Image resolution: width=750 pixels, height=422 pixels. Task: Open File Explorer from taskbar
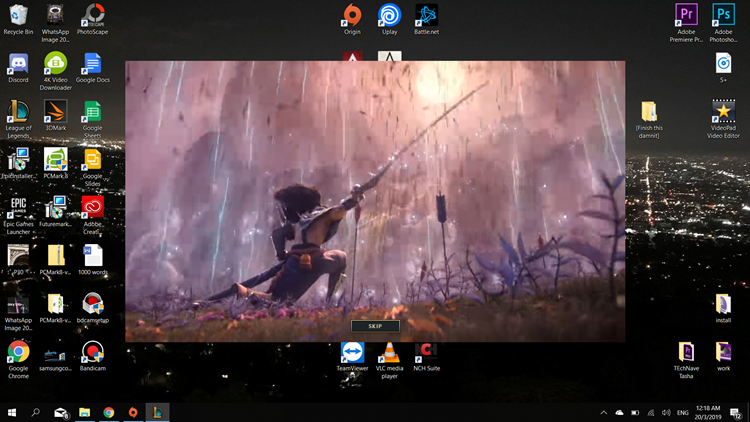coord(85,412)
